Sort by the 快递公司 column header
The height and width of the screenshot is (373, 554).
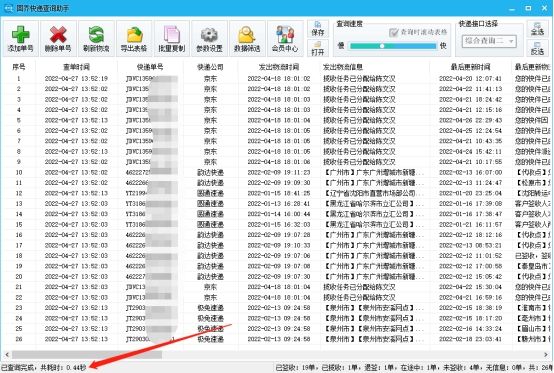click(x=210, y=67)
